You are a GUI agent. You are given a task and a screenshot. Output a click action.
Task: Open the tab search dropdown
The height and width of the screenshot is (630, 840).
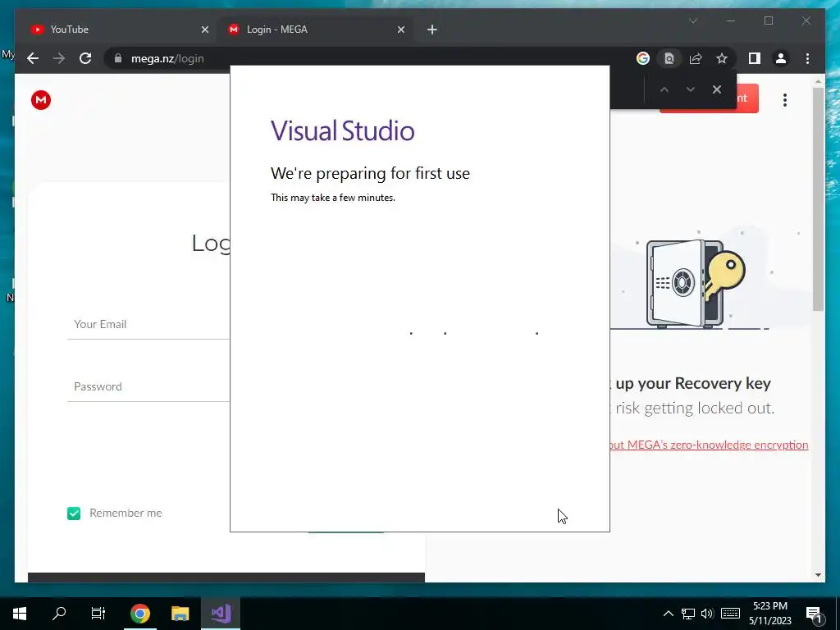pos(692,21)
